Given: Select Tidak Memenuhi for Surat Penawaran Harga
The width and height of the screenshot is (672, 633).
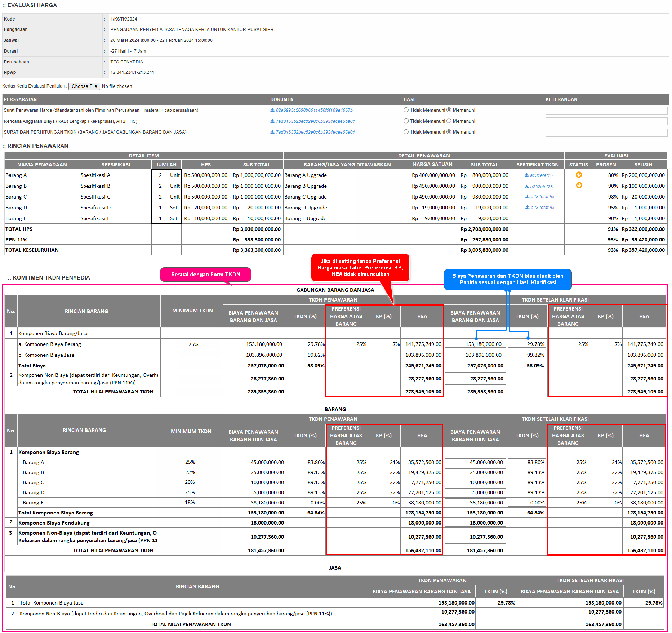Looking at the screenshot, I should (x=406, y=110).
